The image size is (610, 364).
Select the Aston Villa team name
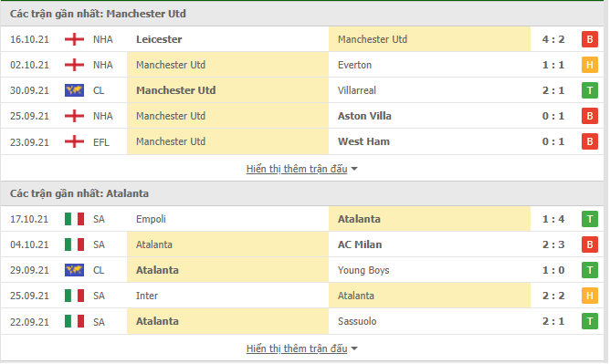[364, 116]
